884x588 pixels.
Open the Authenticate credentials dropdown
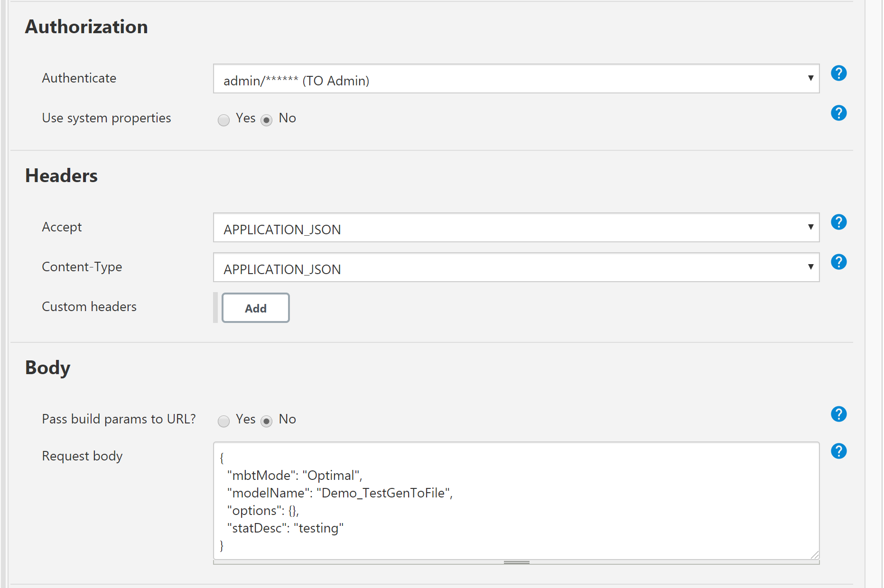516,79
